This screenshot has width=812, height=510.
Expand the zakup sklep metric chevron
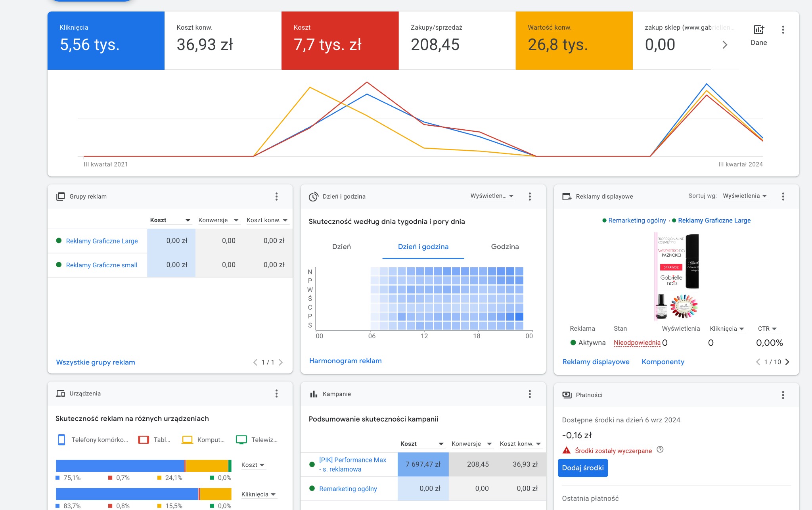(x=725, y=44)
